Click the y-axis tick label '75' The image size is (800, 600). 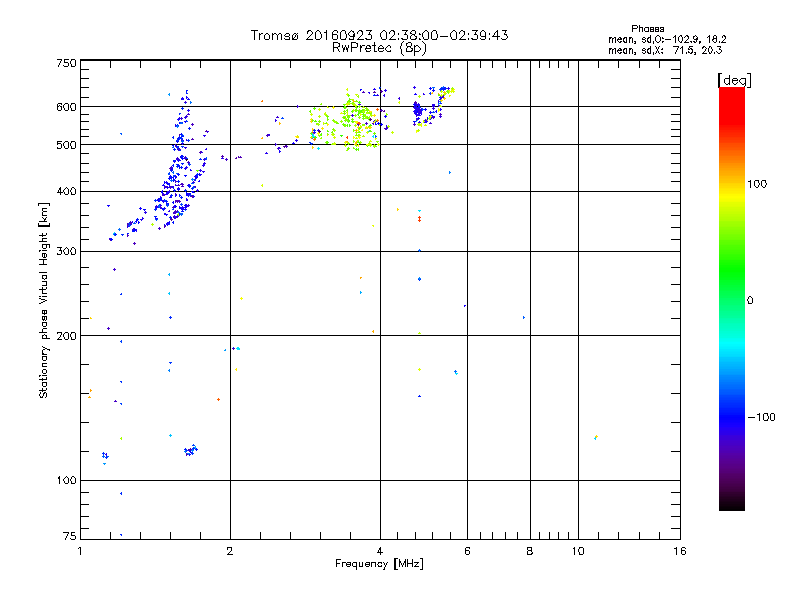[70, 536]
